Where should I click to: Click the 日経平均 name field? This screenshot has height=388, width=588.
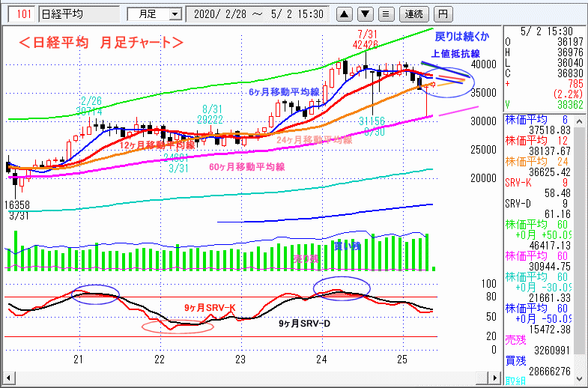[x=79, y=15]
